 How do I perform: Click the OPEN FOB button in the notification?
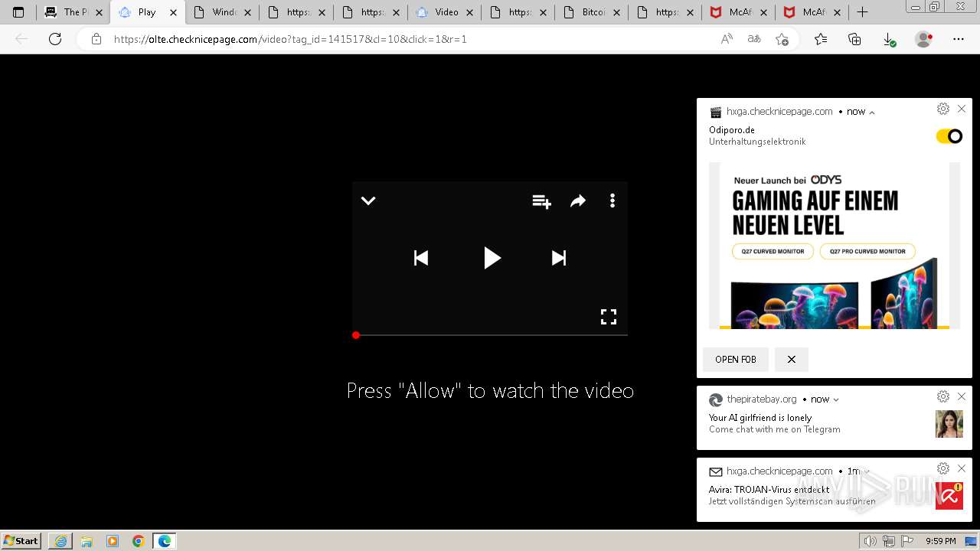736,359
